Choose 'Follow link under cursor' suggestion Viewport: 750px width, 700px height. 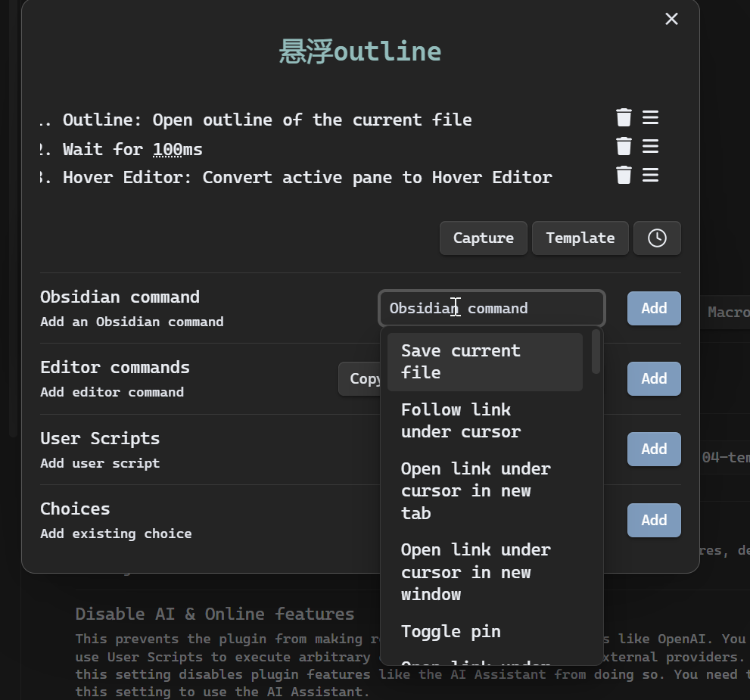[485, 421]
